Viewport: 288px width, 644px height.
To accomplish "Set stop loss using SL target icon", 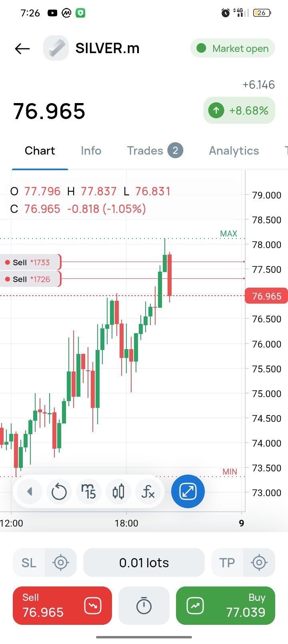I will click(x=61, y=563).
